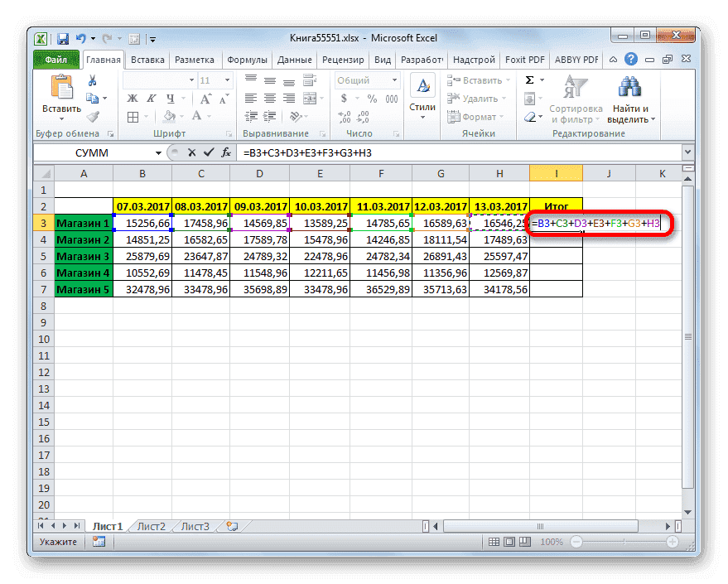Open the borders dropdown arrow
Image resolution: width=728 pixels, height=584 pixels.
pos(146,116)
